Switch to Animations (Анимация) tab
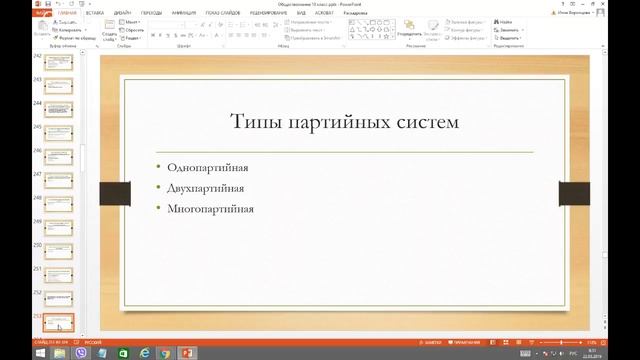Image resolution: width=640 pixels, height=360 pixels. tap(184, 13)
